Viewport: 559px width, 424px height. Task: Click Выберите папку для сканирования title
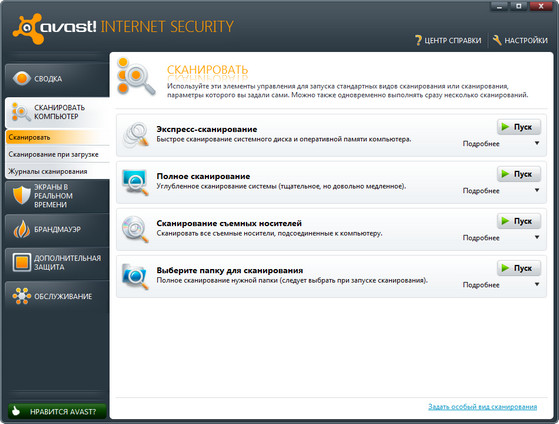click(230, 271)
